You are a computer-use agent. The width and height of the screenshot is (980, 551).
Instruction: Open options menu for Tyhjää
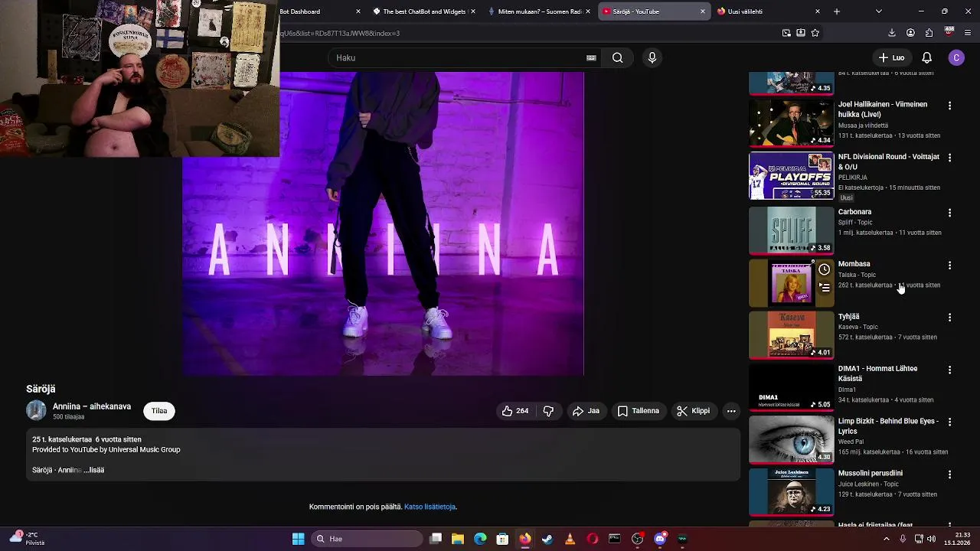949,318
